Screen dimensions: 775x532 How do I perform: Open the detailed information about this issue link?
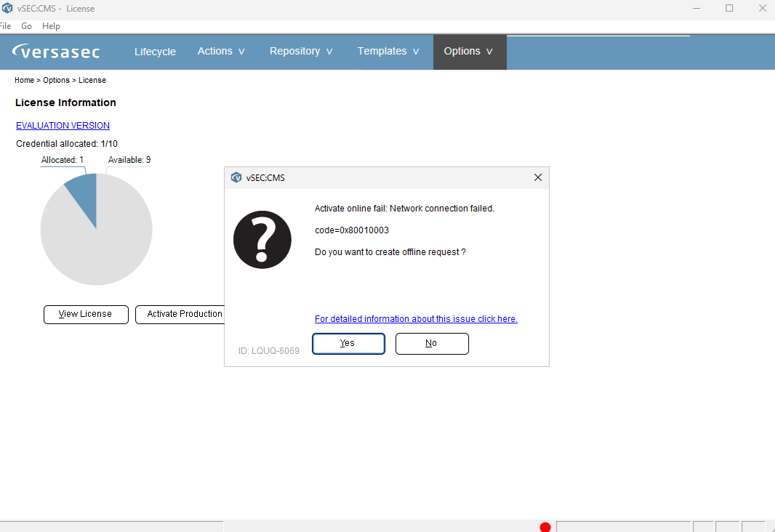coord(416,318)
